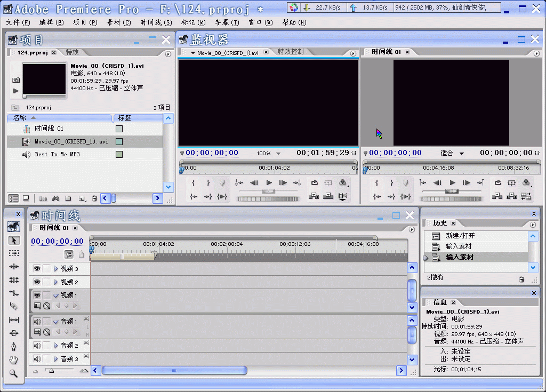This screenshot has width=546, height=392.
Task: Open the 文件 menu
Action: [18, 22]
